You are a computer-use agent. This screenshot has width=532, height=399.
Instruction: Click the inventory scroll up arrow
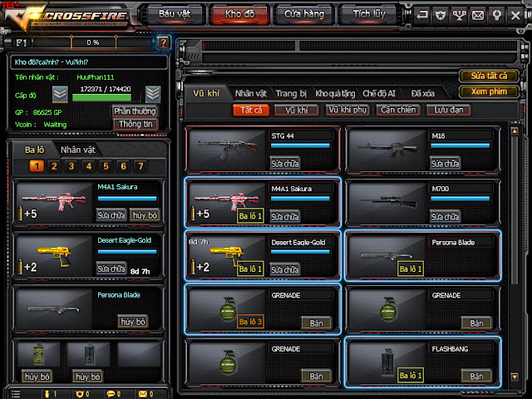515,131
